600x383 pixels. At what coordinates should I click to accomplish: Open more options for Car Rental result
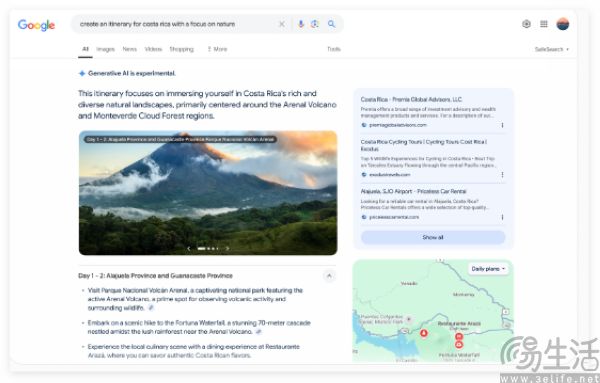tap(502, 217)
